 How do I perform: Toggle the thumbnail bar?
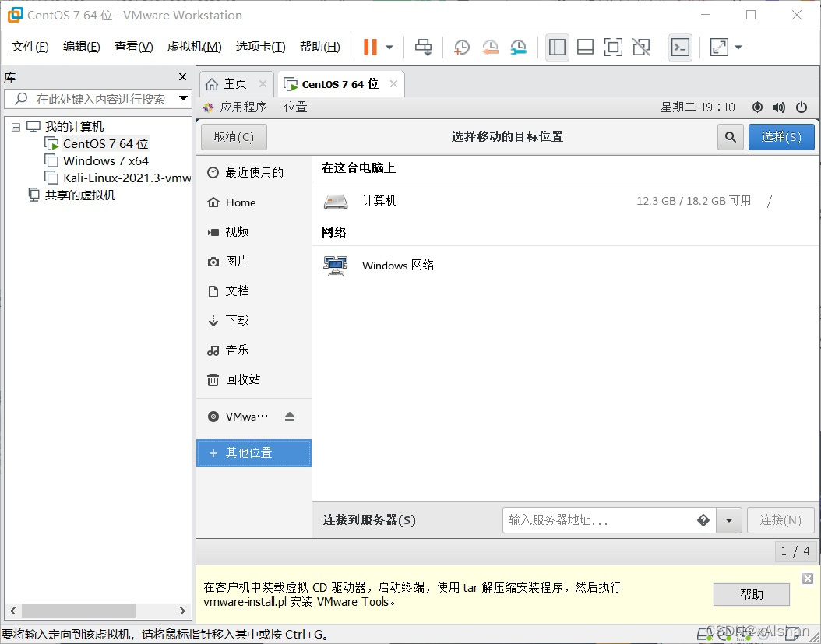coord(585,47)
